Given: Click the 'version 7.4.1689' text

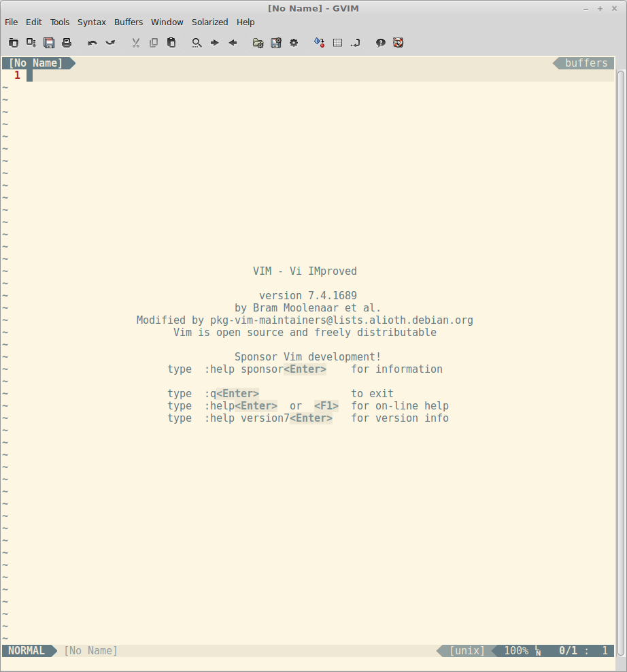Looking at the screenshot, I should [307, 296].
